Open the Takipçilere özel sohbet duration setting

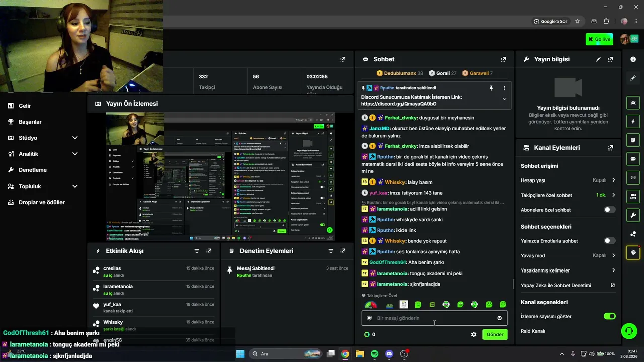click(568, 195)
